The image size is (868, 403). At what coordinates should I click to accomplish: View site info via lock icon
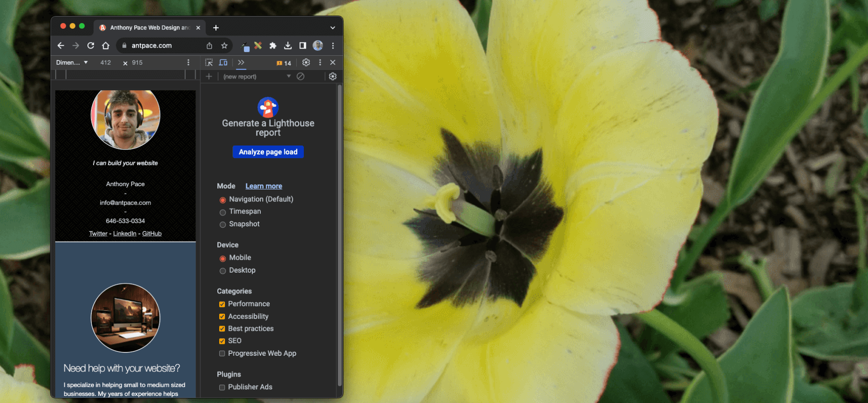(x=124, y=46)
